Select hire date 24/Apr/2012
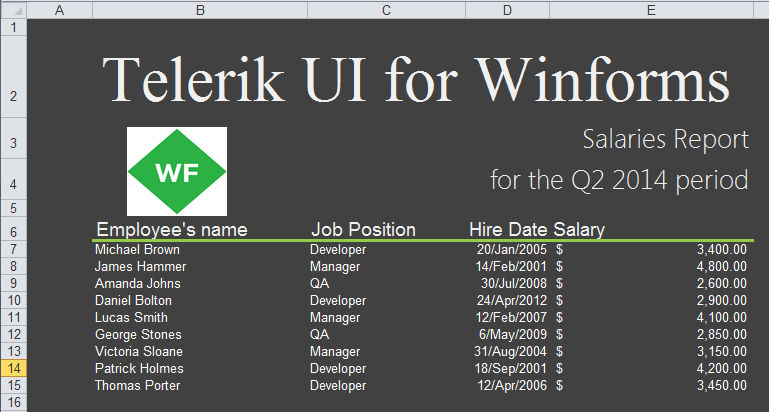This screenshot has height=412, width=769. pos(512,300)
